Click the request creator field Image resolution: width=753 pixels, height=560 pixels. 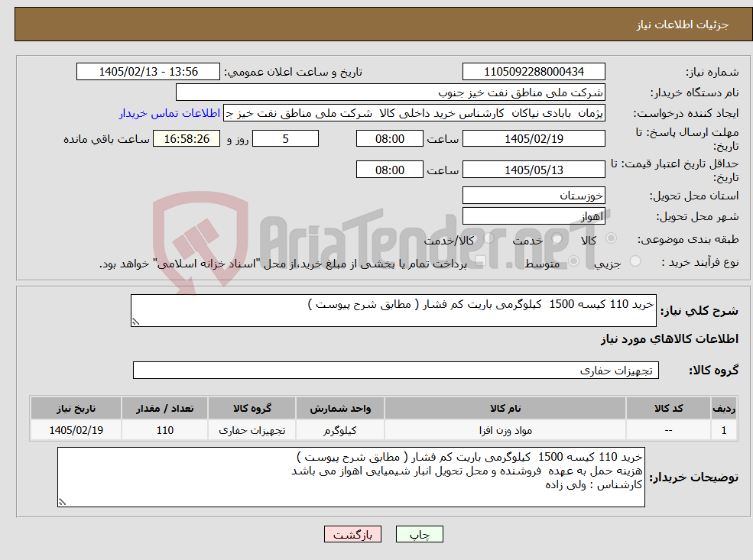pyautogui.click(x=414, y=113)
